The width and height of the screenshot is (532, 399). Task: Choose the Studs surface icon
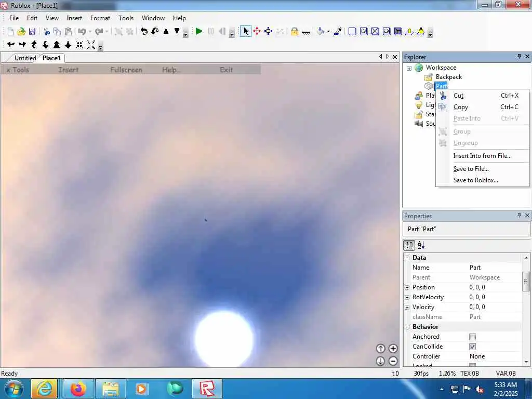click(x=387, y=32)
